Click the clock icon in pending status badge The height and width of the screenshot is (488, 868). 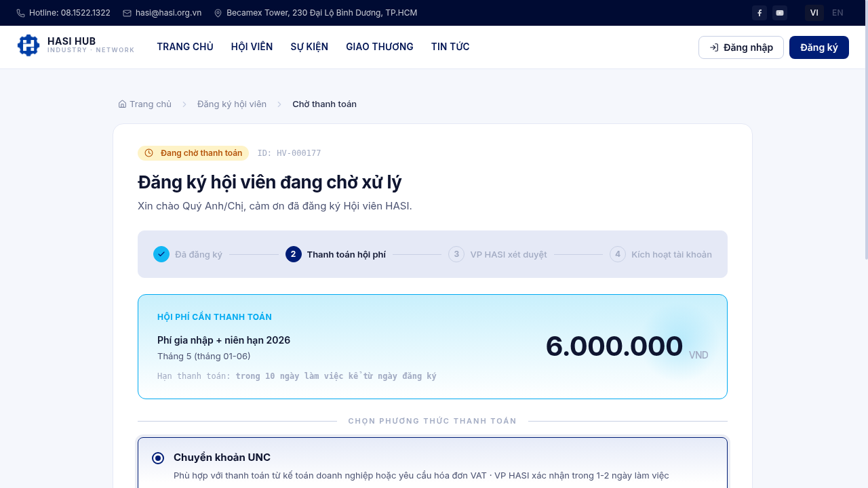tap(149, 153)
